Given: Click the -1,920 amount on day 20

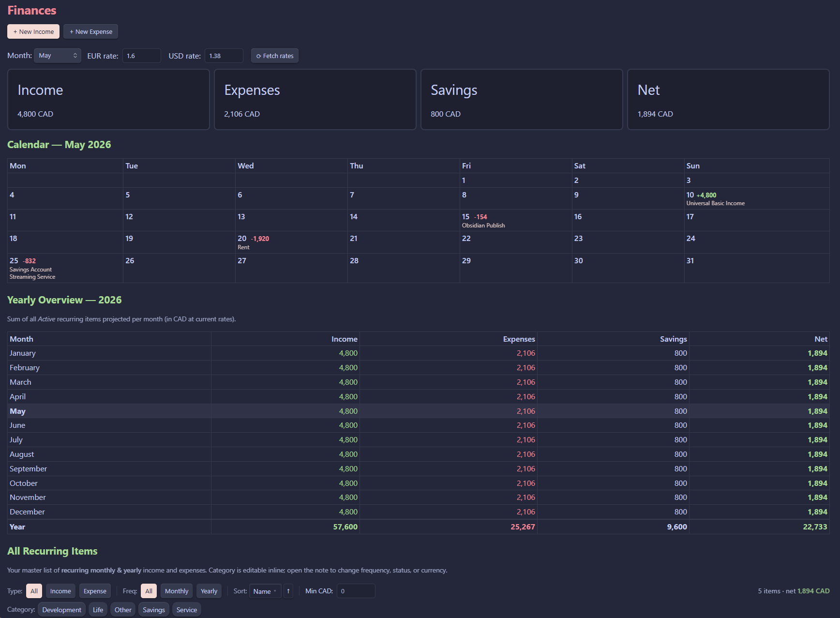Looking at the screenshot, I should pos(260,239).
